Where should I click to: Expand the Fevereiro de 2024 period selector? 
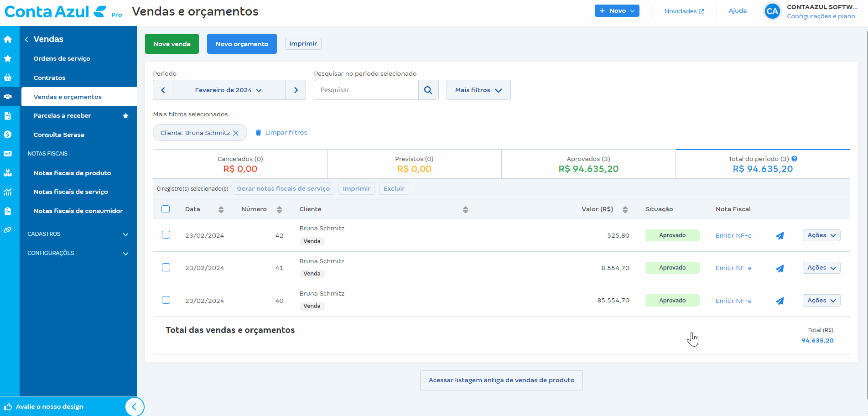pyautogui.click(x=229, y=90)
